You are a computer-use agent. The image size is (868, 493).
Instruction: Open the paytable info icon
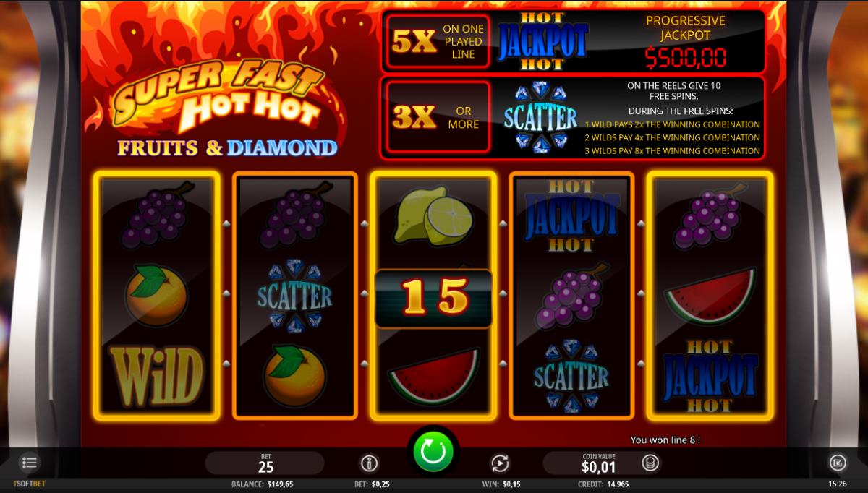pos(369,463)
